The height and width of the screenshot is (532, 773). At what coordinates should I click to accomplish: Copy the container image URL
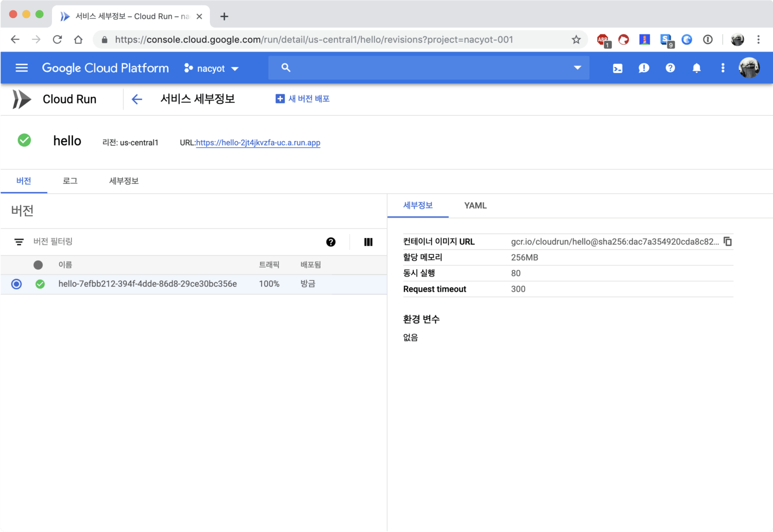(x=727, y=242)
